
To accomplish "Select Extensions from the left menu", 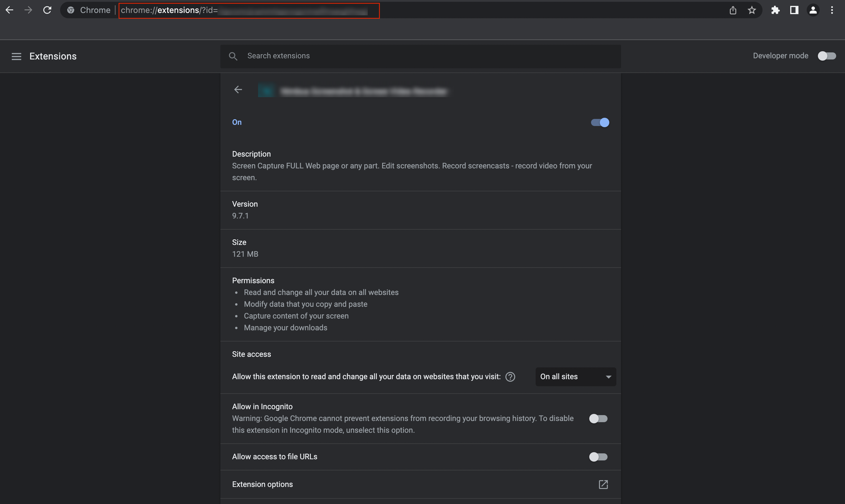I will tap(53, 56).
